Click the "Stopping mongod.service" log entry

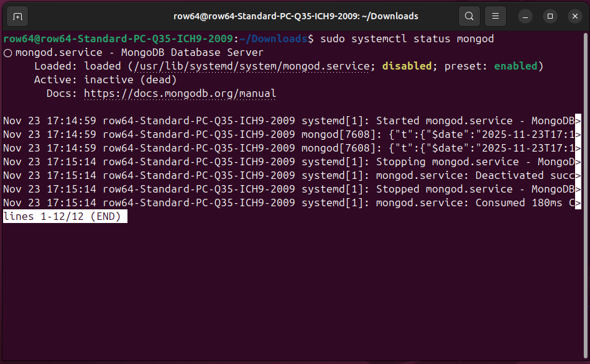(x=475, y=162)
